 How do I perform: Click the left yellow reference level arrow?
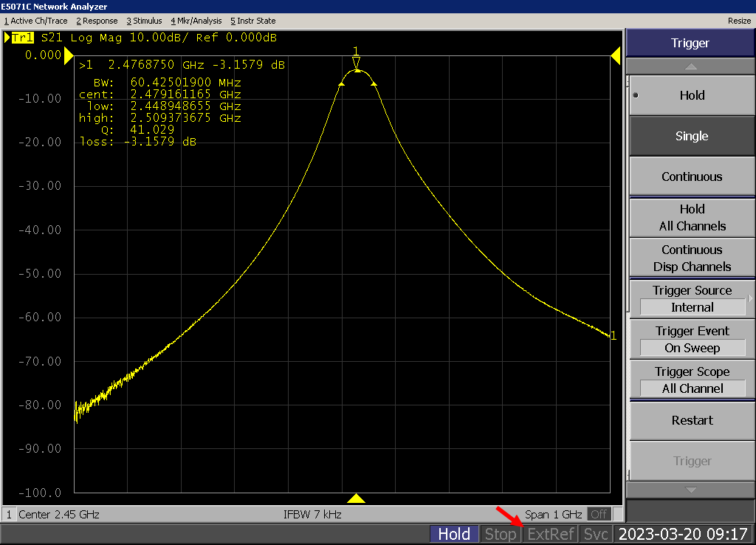(69, 55)
